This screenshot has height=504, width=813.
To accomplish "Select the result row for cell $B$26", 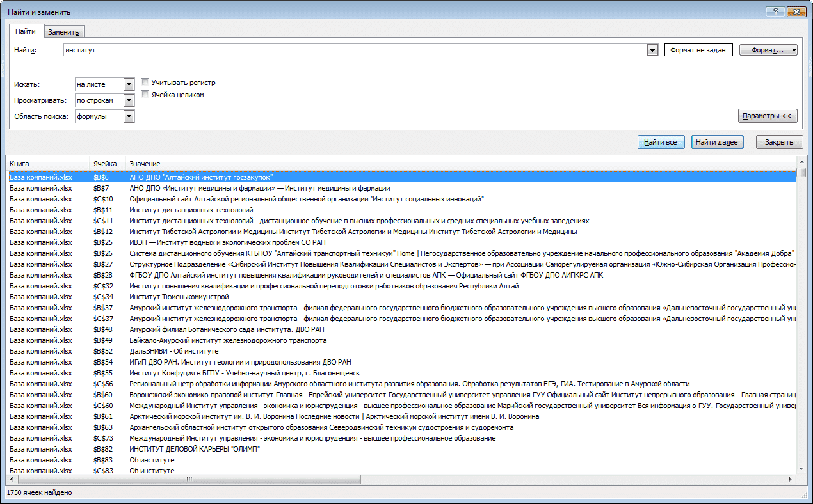I will pyautogui.click(x=401, y=253).
